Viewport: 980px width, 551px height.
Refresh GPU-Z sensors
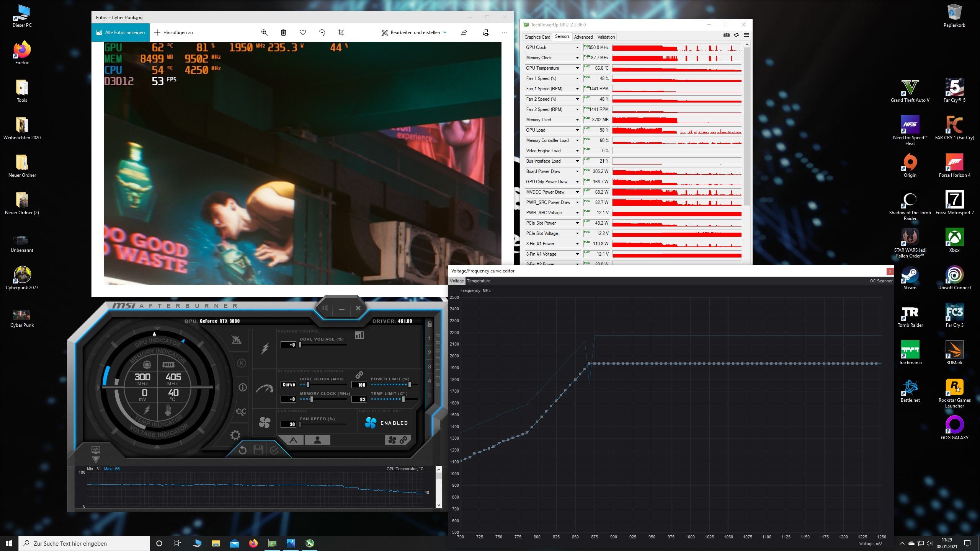click(x=736, y=35)
